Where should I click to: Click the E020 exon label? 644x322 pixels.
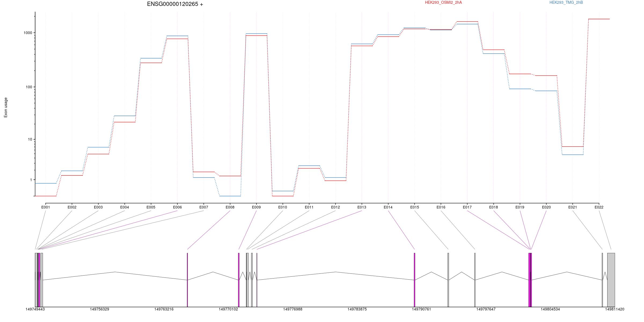click(546, 207)
